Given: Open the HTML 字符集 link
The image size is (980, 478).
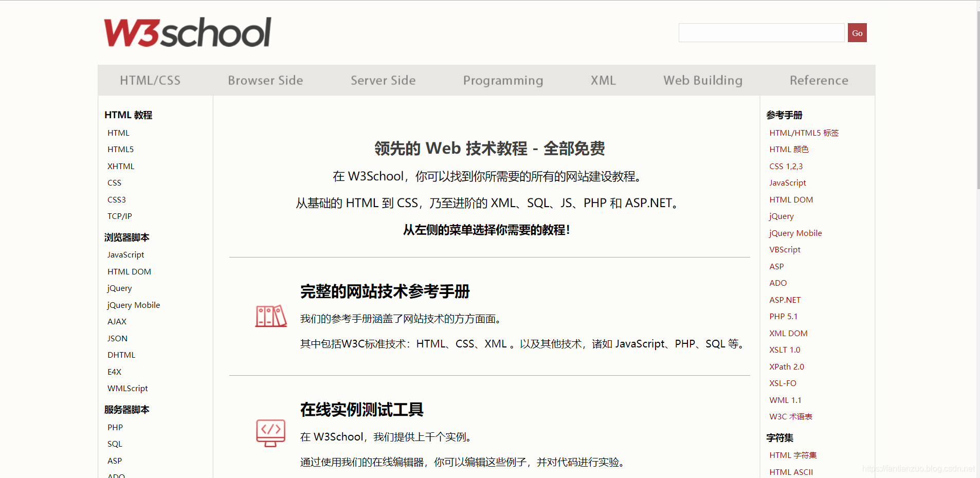Looking at the screenshot, I should tap(793, 455).
